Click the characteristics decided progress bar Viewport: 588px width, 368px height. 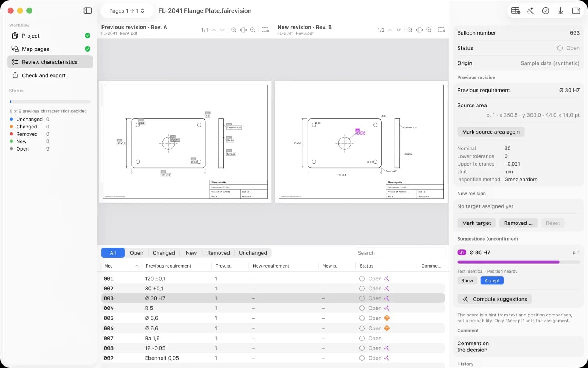[x=50, y=102]
